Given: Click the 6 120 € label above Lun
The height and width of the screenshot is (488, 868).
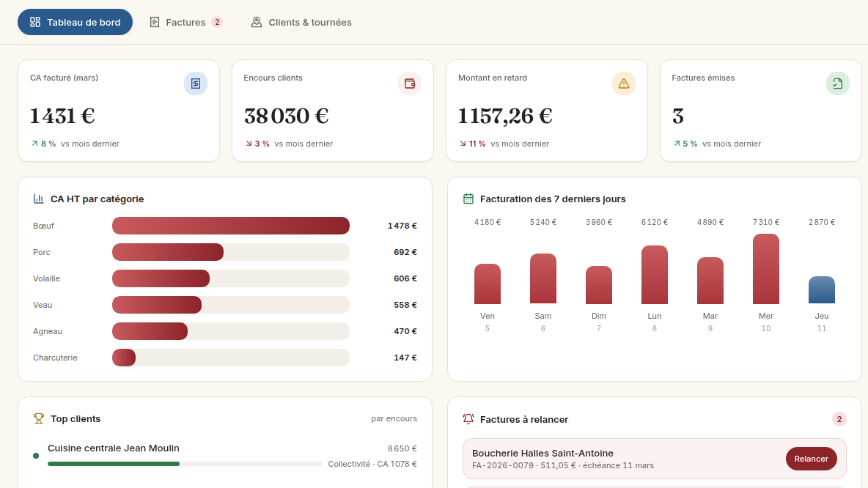Looking at the screenshot, I should pyautogui.click(x=655, y=222).
